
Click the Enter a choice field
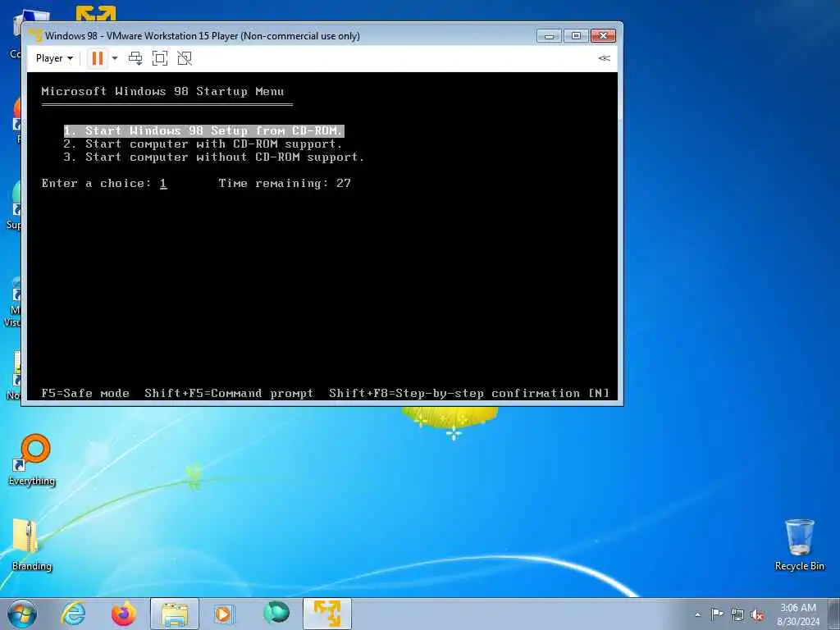163,184
